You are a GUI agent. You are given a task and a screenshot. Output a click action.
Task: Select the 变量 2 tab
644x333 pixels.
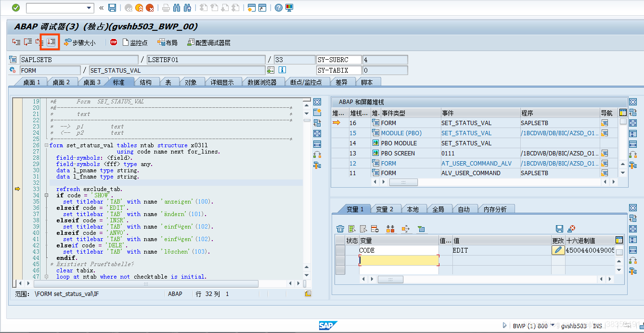click(x=385, y=209)
